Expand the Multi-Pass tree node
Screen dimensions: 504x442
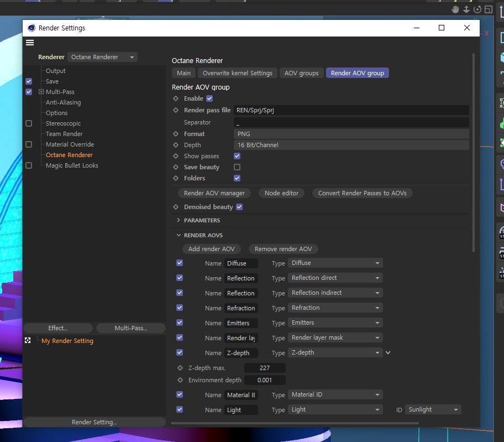[x=41, y=92]
